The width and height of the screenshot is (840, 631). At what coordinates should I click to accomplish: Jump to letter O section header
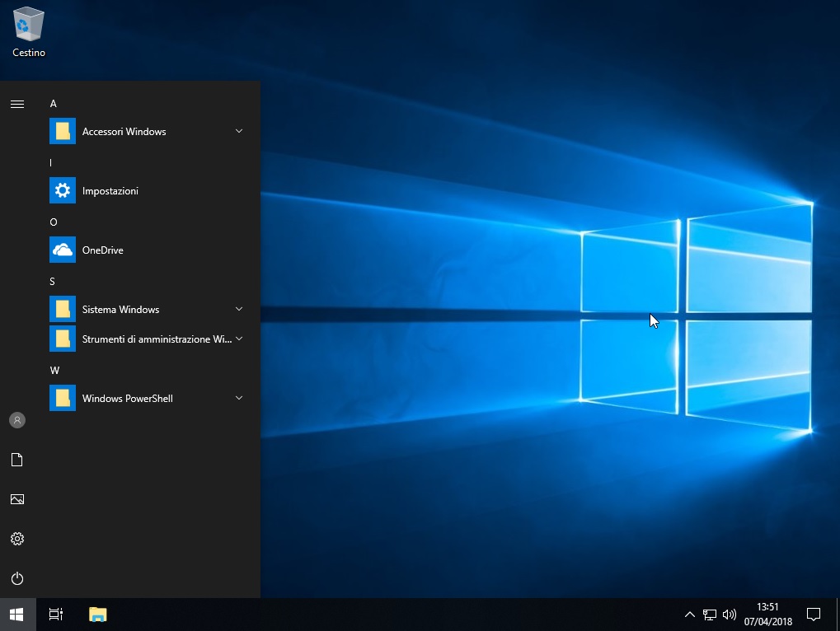click(54, 222)
